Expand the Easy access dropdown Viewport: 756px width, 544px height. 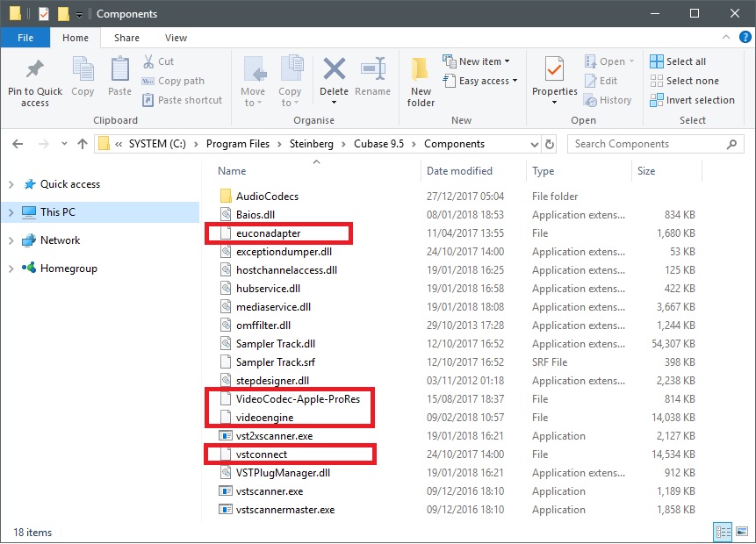515,81
